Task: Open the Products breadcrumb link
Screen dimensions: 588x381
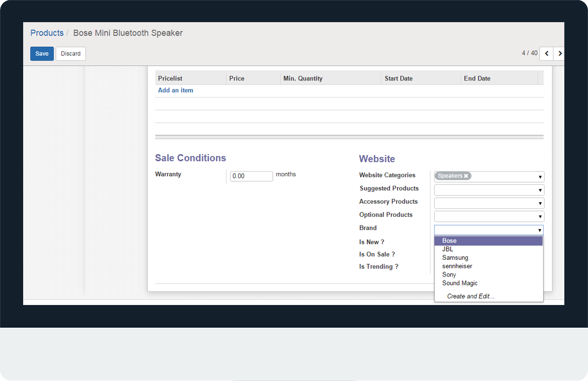Action: (x=47, y=33)
